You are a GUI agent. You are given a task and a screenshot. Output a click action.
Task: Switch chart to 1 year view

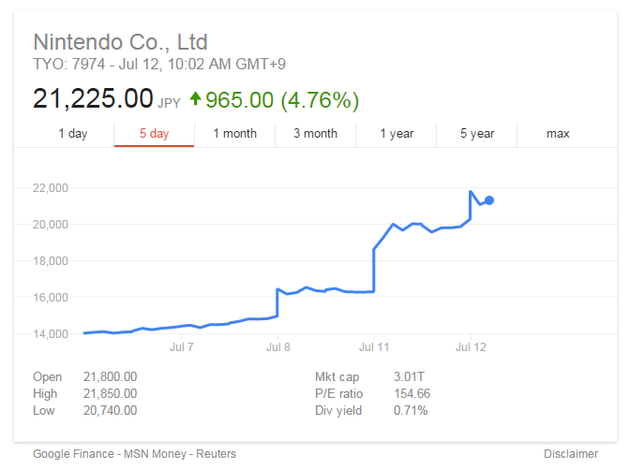pyautogui.click(x=396, y=134)
